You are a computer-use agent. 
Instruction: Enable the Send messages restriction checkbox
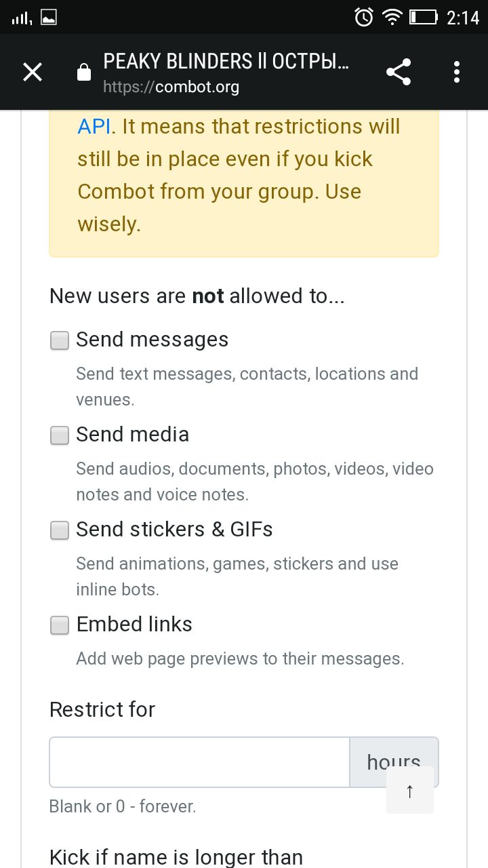tap(60, 340)
